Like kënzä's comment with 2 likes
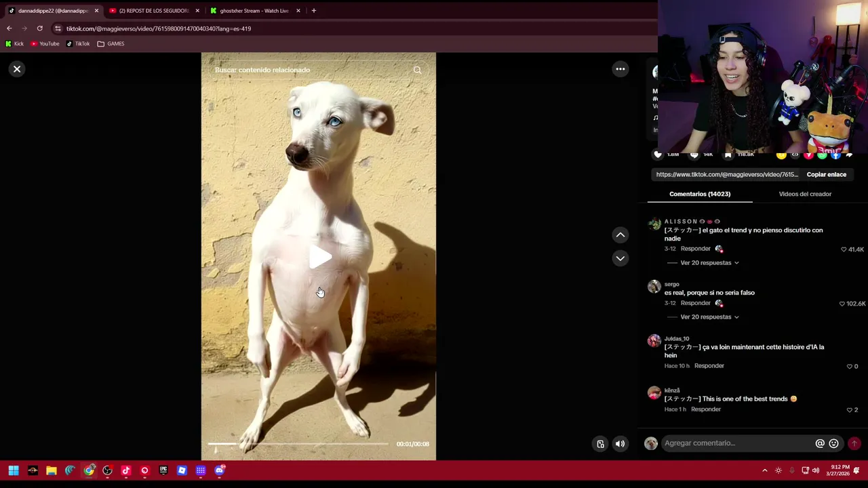 point(849,410)
